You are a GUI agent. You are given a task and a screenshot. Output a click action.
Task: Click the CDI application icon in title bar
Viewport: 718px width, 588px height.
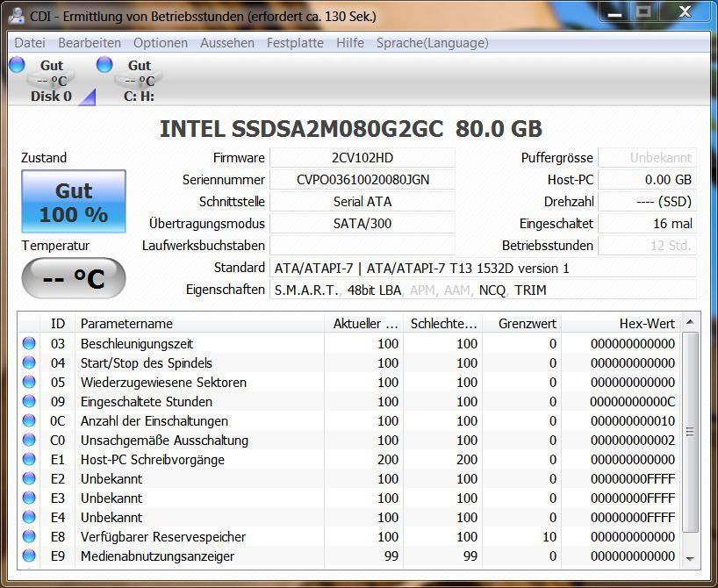16,15
